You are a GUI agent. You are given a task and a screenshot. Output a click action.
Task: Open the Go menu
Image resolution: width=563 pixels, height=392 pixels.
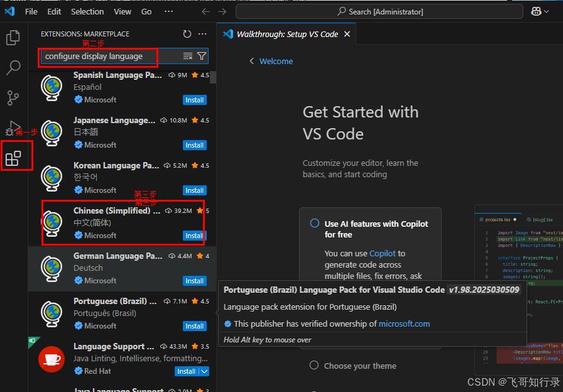pyautogui.click(x=146, y=11)
